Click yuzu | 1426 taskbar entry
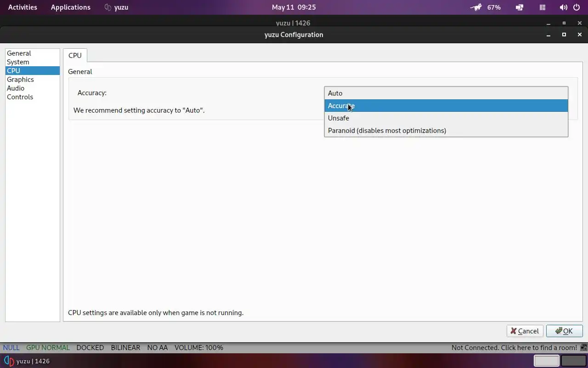 (27, 361)
